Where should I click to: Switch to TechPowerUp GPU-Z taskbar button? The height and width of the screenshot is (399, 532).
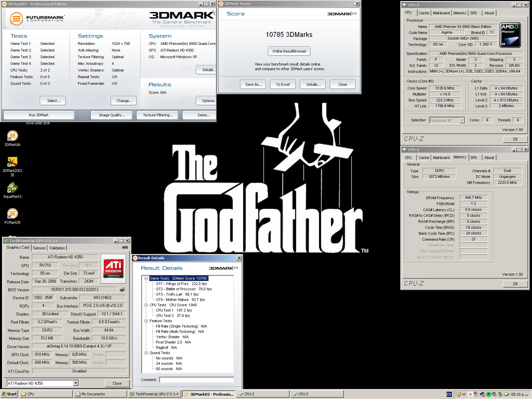coord(154,394)
